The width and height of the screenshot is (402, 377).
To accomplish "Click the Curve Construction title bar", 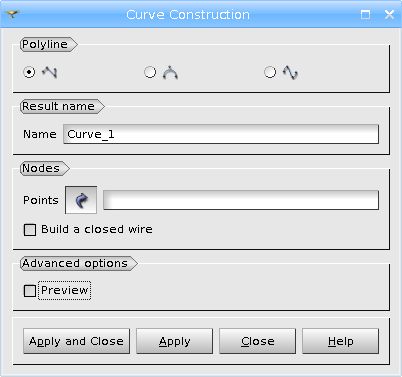I will [x=188, y=15].
